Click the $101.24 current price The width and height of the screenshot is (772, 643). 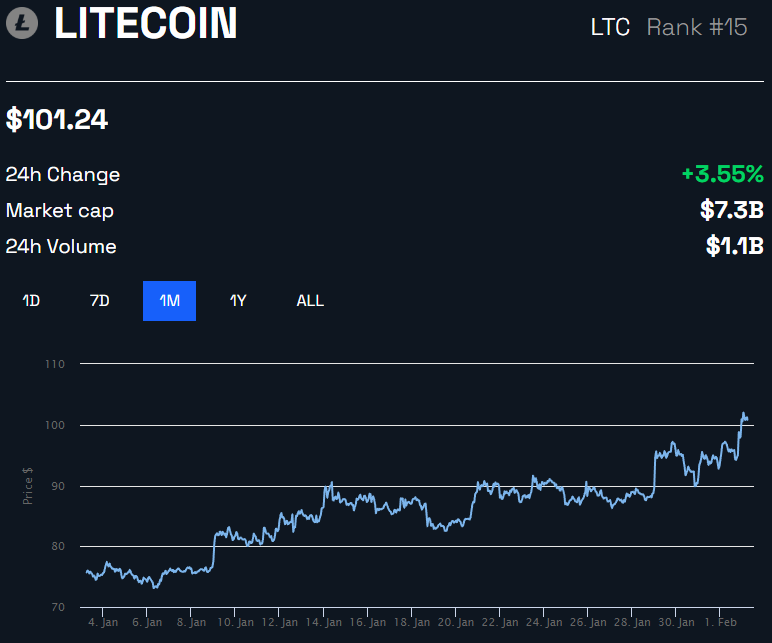click(x=57, y=120)
